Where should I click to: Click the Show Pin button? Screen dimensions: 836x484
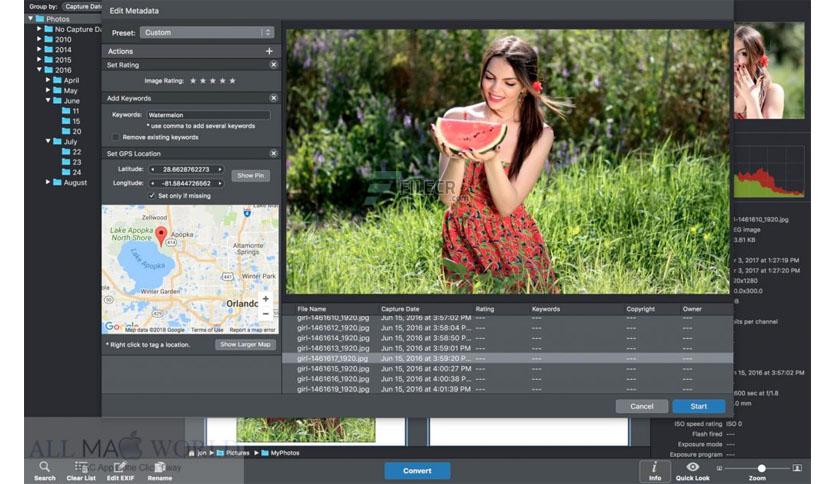point(251,175)
